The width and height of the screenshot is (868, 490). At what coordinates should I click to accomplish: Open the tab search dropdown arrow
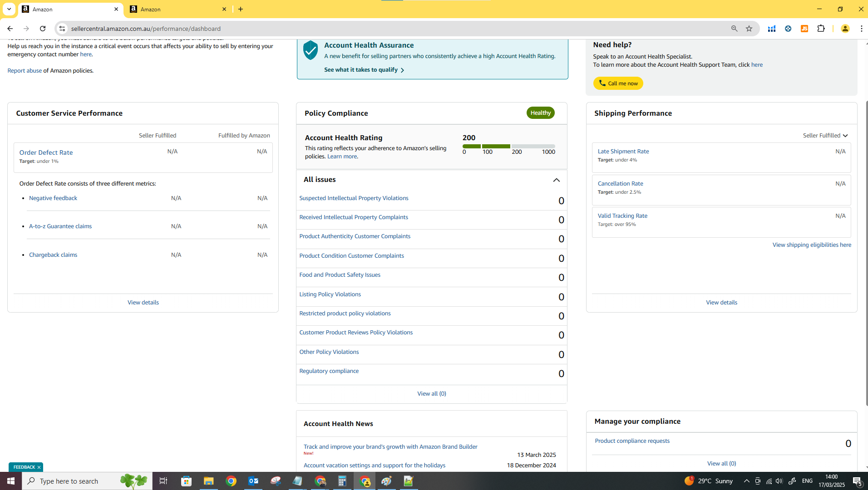9,9
